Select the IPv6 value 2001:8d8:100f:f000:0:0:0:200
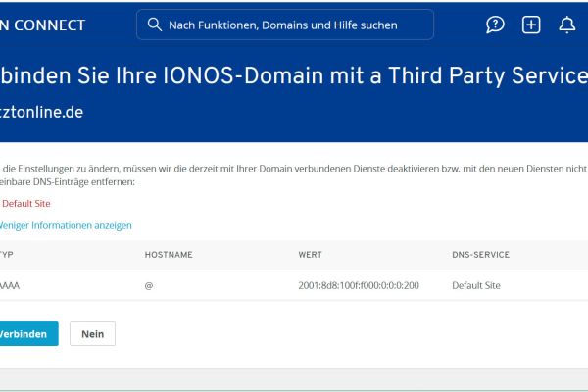This screenshot has height=392, width=588. [359, 285]
